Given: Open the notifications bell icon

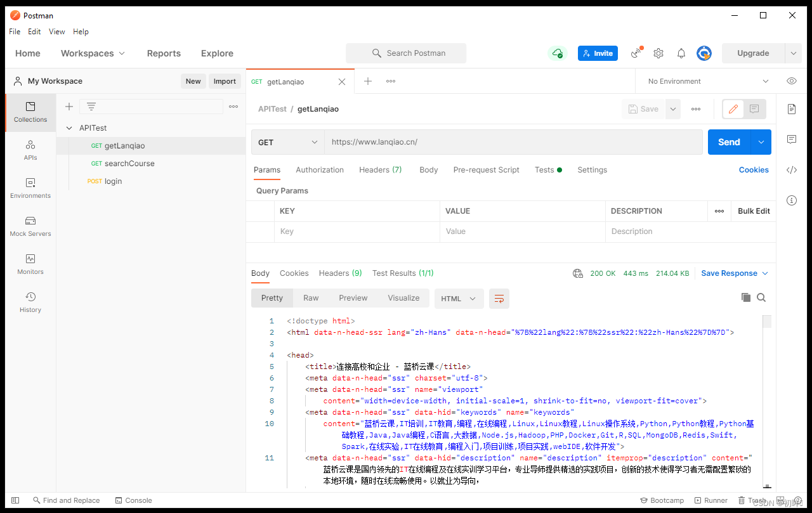Looking at the screenshot, I should pyautogui.click(x=681, y=53).
